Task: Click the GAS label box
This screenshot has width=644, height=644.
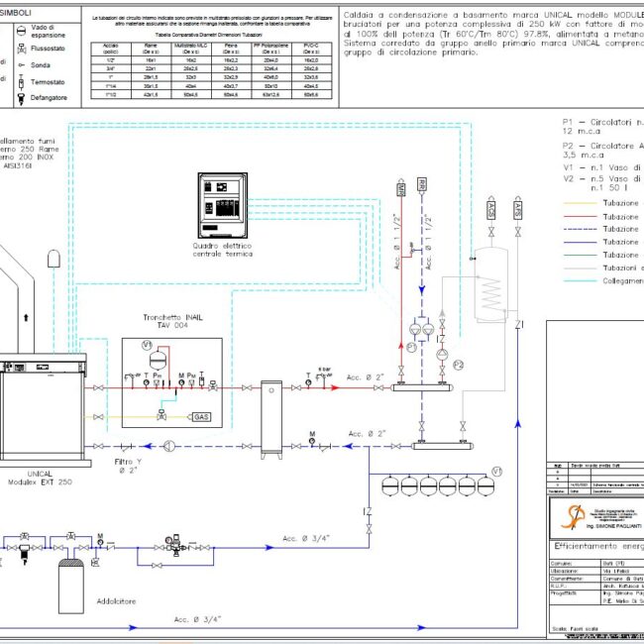Action: [201, 416]
